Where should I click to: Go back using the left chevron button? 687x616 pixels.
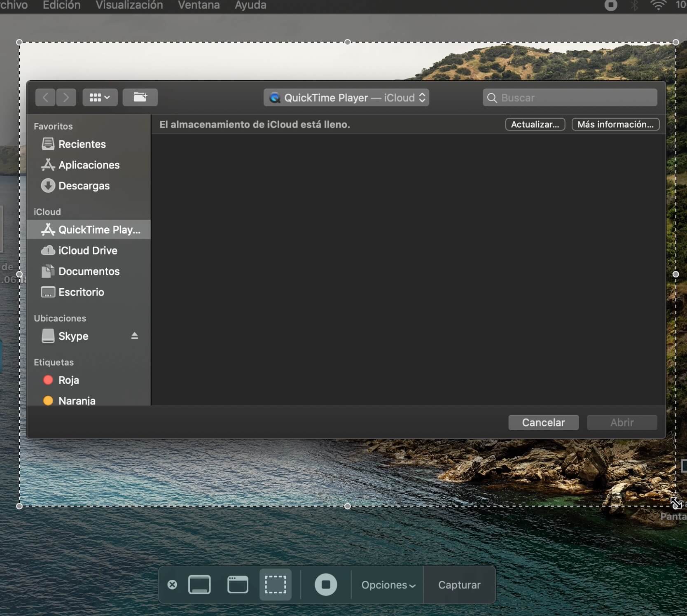point(45,98)
